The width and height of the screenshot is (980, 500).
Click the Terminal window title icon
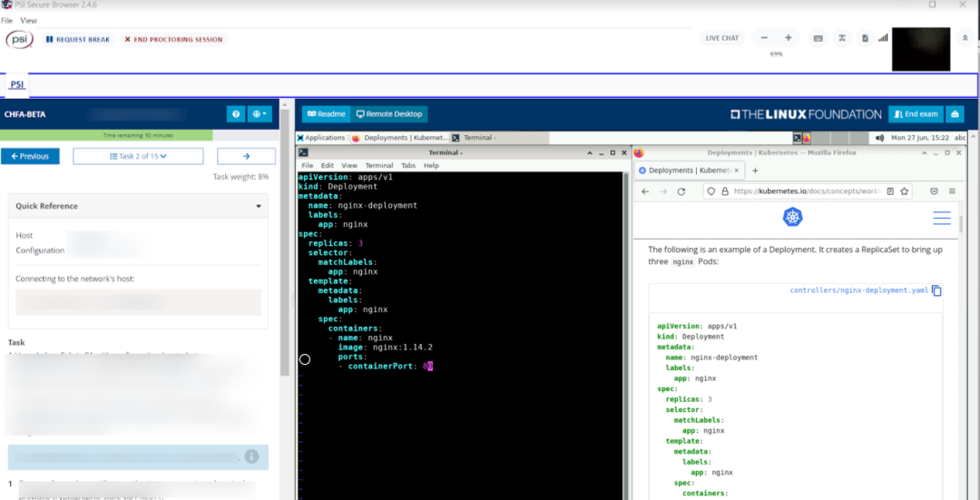pos(302,152)
